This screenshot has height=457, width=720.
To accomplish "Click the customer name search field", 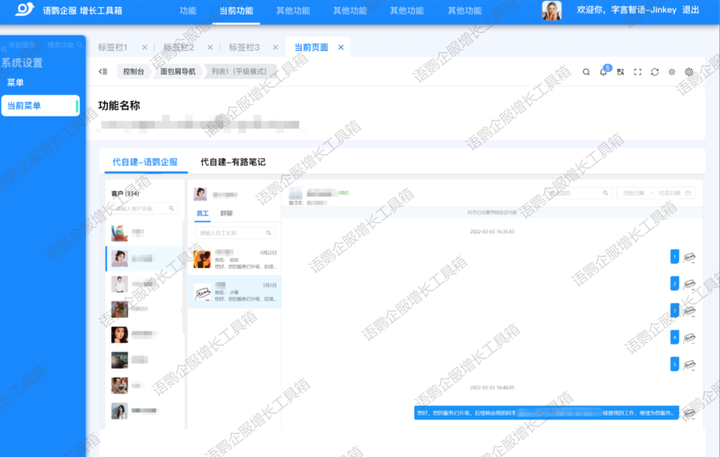I will [x=144, y=209].
